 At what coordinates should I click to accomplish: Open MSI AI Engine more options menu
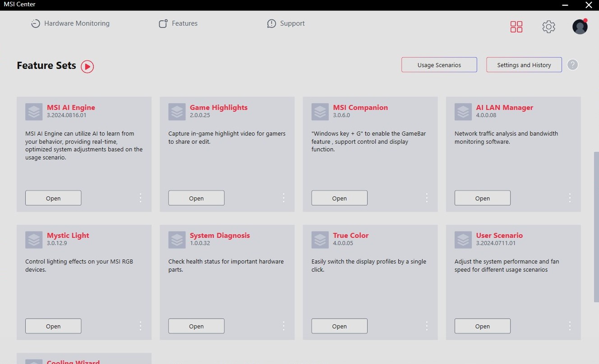pos(140,198)
